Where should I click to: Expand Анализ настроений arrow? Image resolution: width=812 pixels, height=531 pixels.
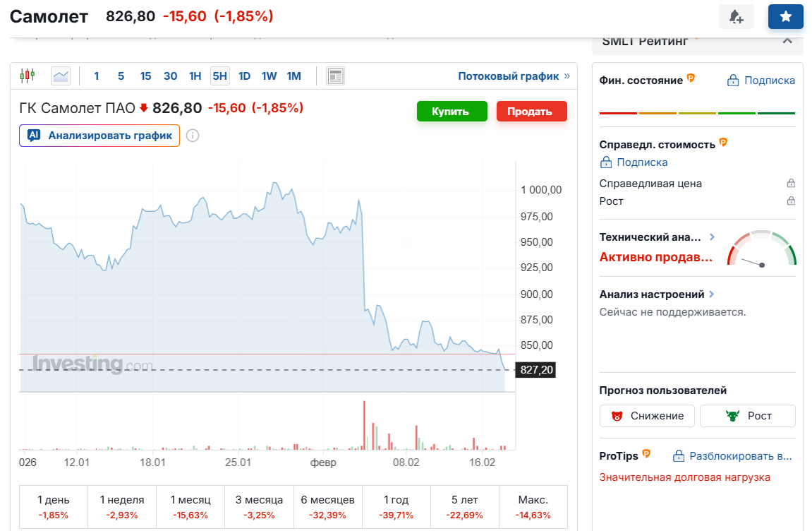point(712,294)
